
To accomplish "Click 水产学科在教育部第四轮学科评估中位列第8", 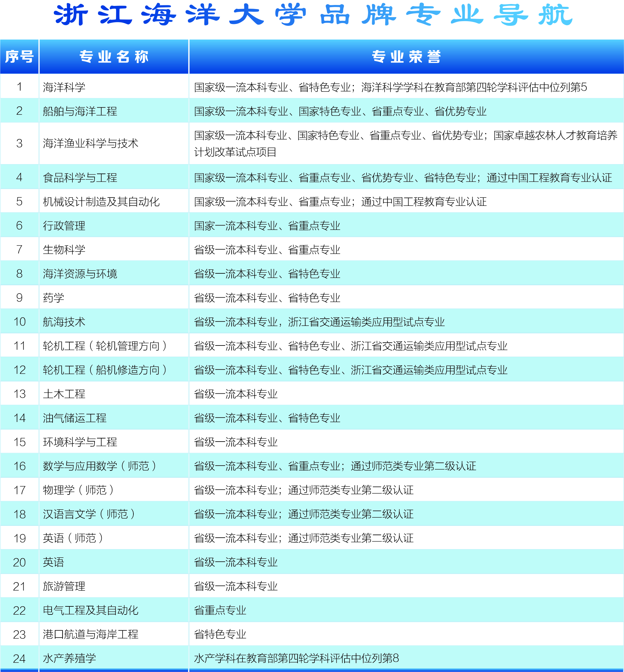I will tap(297, 658).
